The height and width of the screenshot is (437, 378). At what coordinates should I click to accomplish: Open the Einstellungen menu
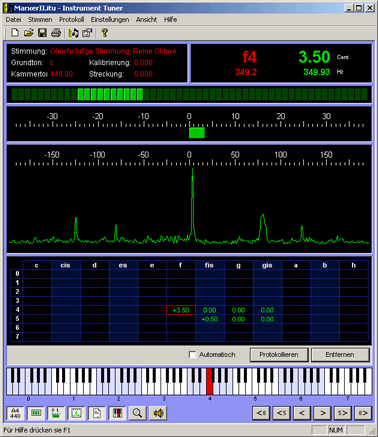(110, 20)
